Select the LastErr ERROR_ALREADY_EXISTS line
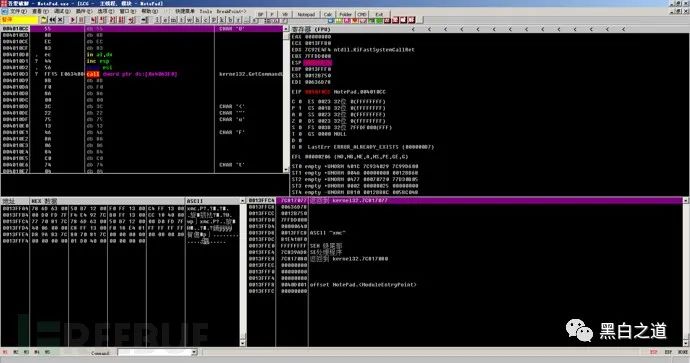The height and width of the screenshot is (363, 690). point(363,147)
